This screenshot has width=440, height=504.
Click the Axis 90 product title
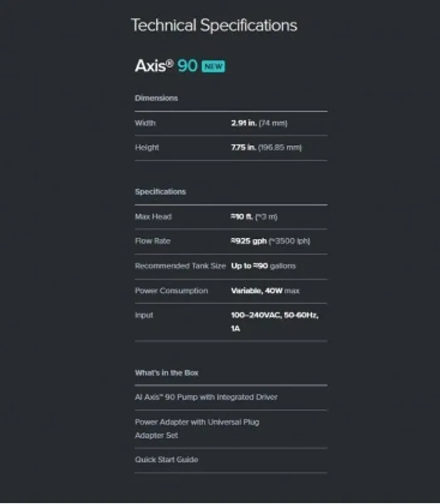[x=166, y=66]
